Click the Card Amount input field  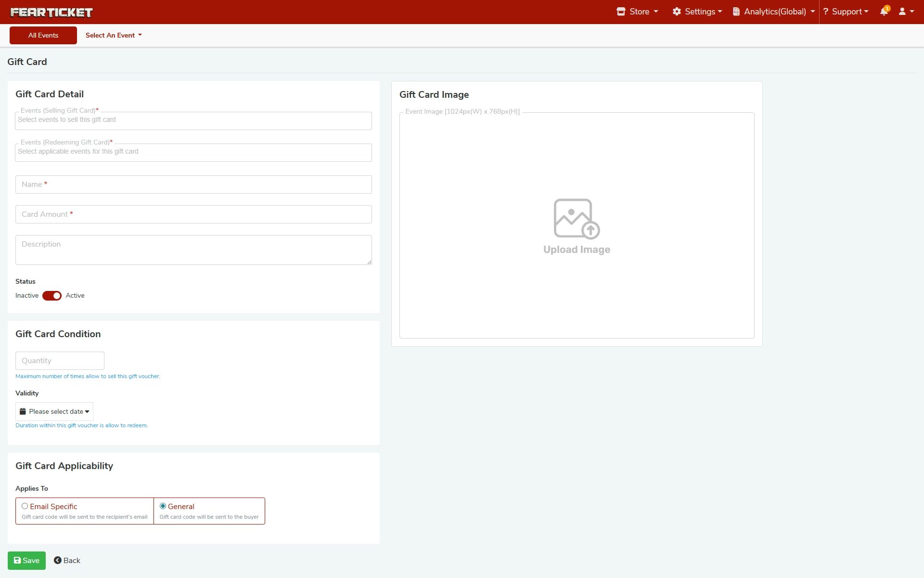click(x=193, y=214)
